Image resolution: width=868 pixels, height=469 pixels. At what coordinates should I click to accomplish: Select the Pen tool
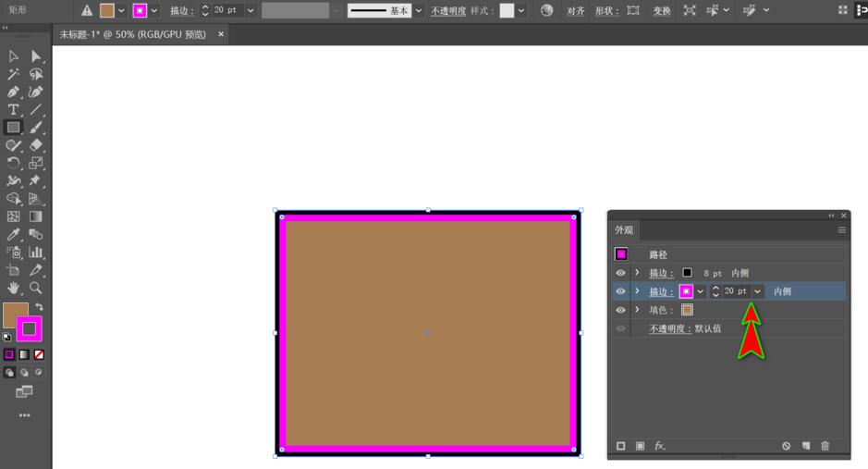pyautogui.click(x=13, y=92)
